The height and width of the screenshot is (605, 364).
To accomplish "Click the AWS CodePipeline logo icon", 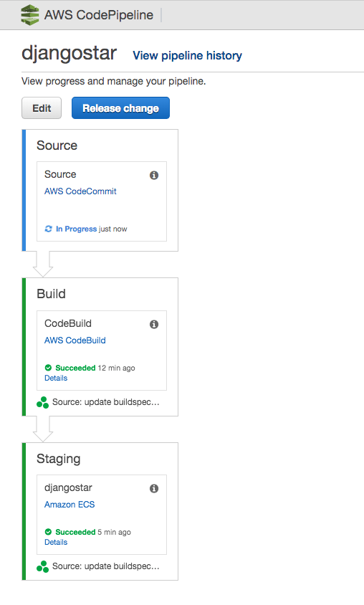I will tap(29, 15).
